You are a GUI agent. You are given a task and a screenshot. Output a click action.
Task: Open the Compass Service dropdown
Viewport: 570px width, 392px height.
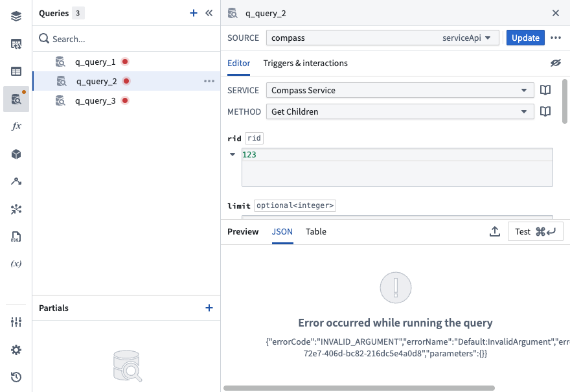400,90
